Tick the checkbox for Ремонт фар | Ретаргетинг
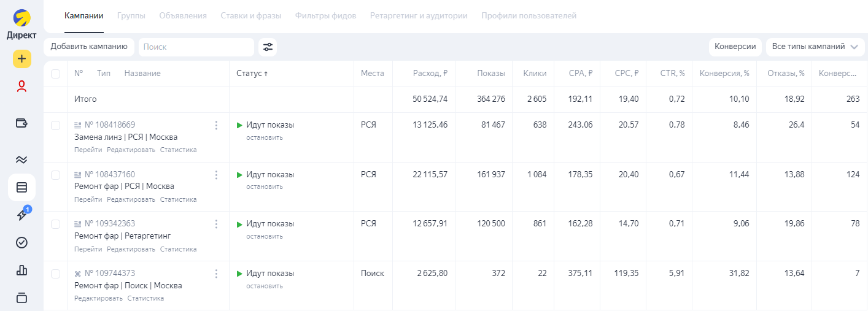This screenshot has height=311, width=868. click(56, 224)
